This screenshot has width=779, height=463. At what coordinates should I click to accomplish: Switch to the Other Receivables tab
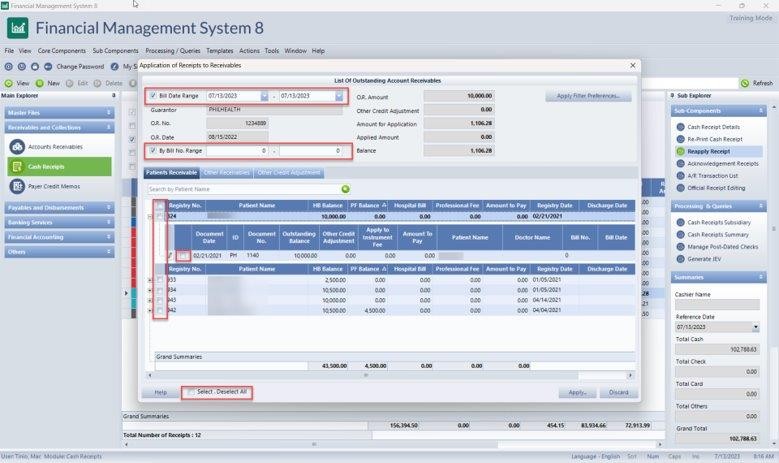[227, 173]
